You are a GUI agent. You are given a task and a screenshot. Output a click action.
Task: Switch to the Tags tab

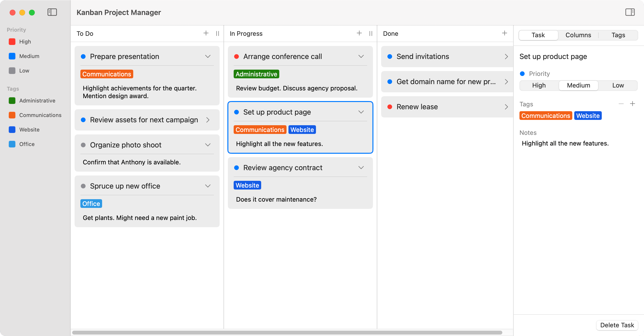[x=618, y=35]
